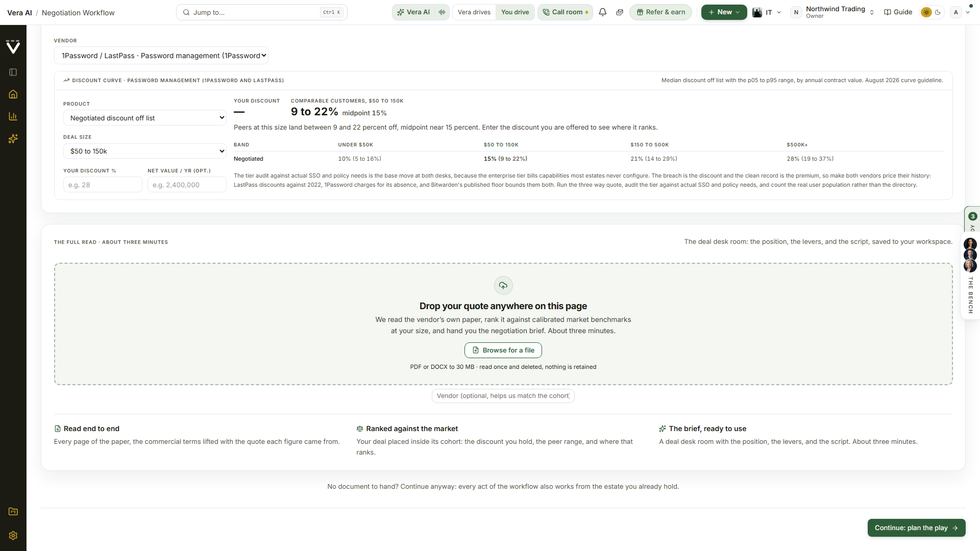Click the "10% (5 to 16%)" cell

(x=360, y=159)
